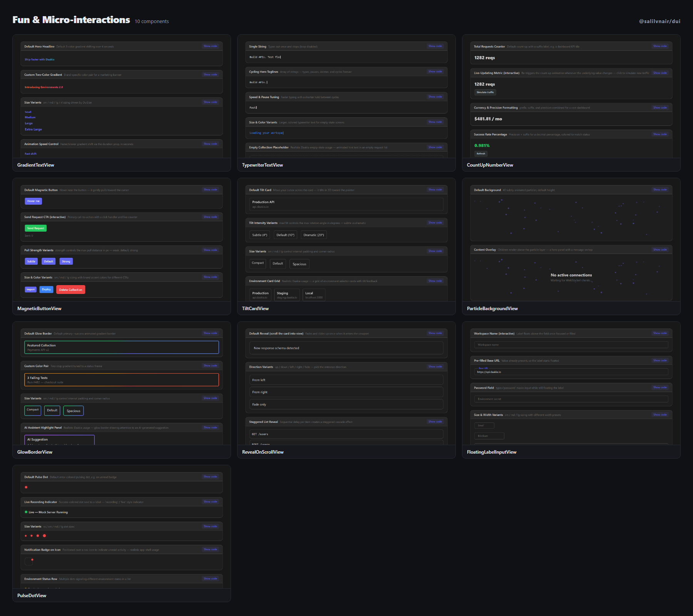
Task: Click the Fade only reveal item
Action: (346, 404)
